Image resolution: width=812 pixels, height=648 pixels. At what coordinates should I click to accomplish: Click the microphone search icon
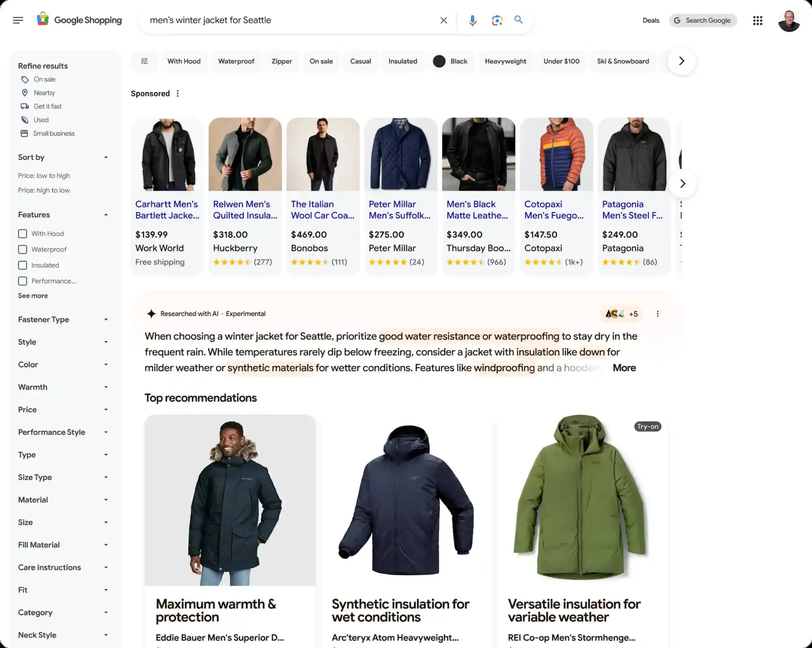473,20
